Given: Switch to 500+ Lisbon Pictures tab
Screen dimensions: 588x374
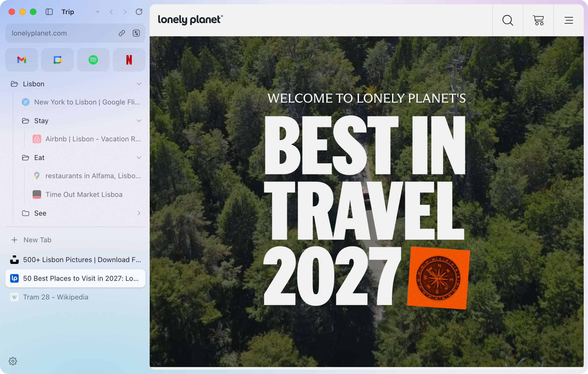Looking at the screenshot, I should click(75, 260).
